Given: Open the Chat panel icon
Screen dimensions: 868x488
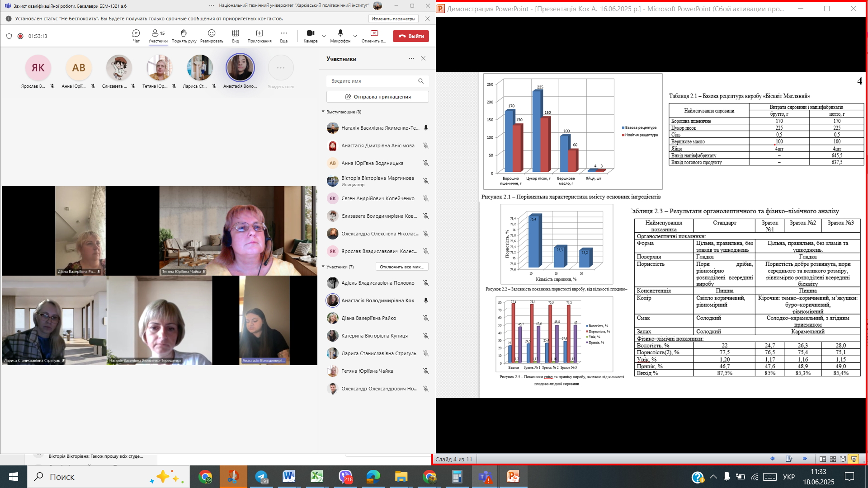Looking at the screenshot, I should 136,33.
